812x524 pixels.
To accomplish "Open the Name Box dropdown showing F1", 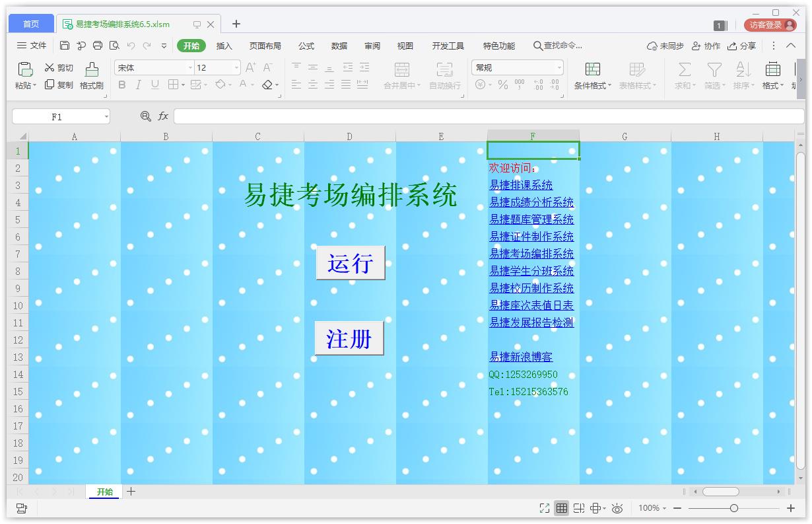I will pyautogui.click(x=106, y=117).
